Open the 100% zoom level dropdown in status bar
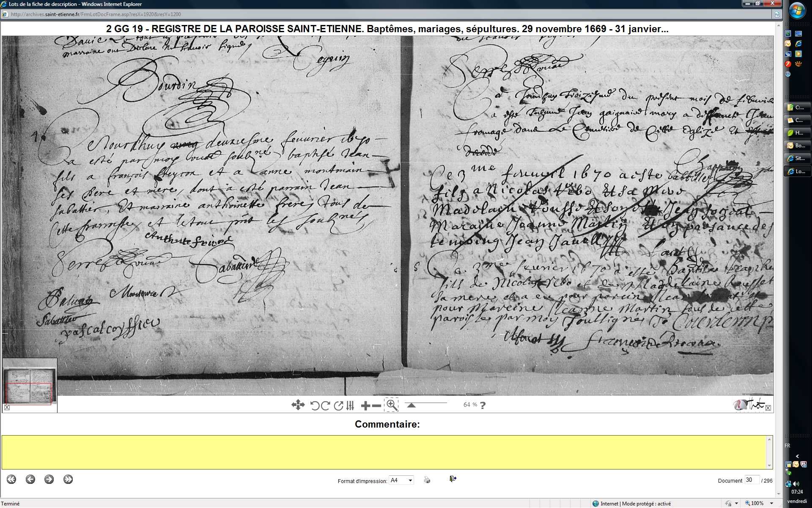 point(771,503)
